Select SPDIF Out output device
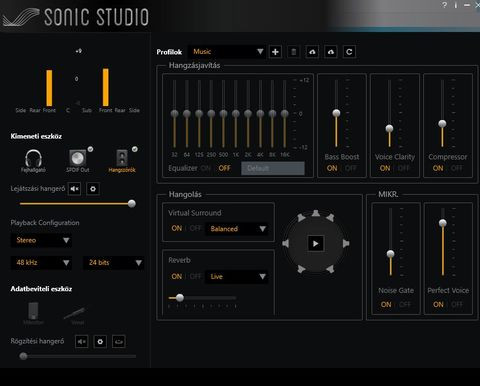480x386 pixels. pos(78,160)
